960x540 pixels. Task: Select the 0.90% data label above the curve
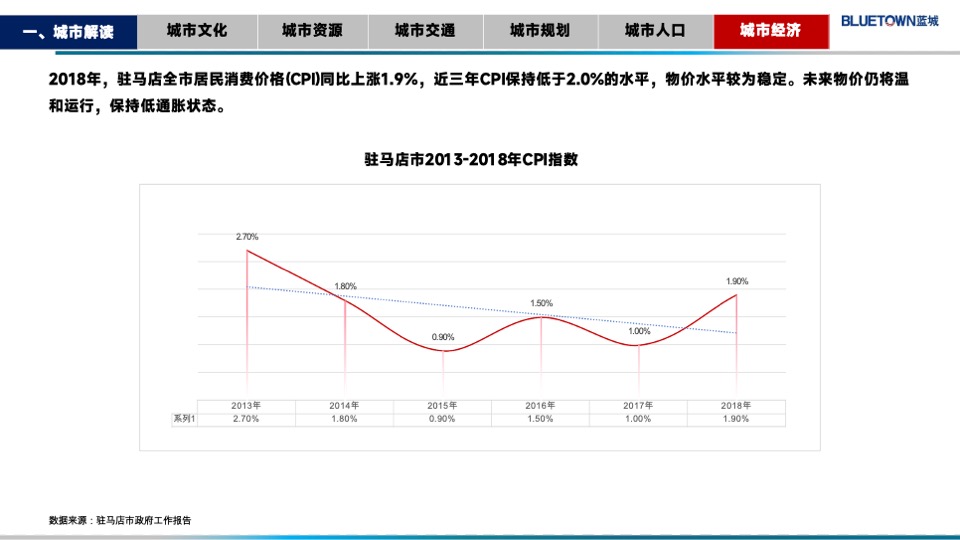pyautogui.click(x=443, y=337)
